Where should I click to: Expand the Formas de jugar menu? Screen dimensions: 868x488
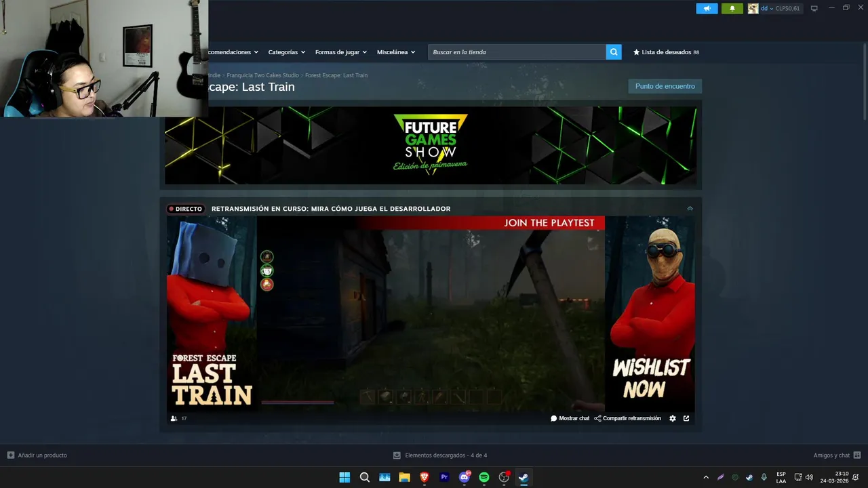pyautogui.click(x=340, y=52)
